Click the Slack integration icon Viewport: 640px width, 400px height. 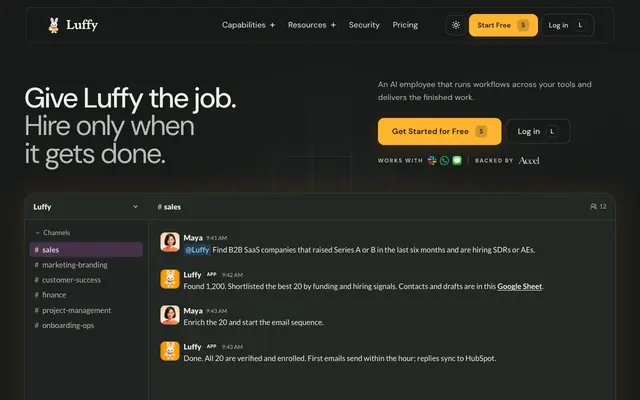click(432, 160)
